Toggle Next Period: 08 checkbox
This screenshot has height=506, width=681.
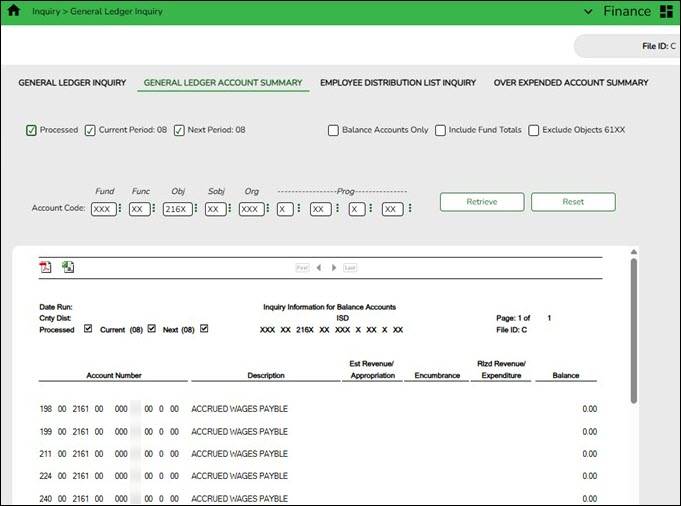click(179, 130)
